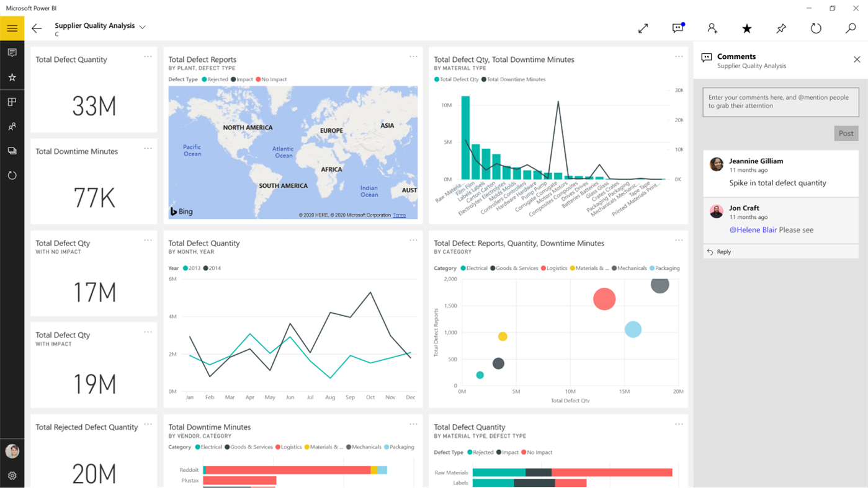Pin the Supplier Quality Analysis dashboard
Viewport: 868px width, 488px height.
tap(781, 28)
